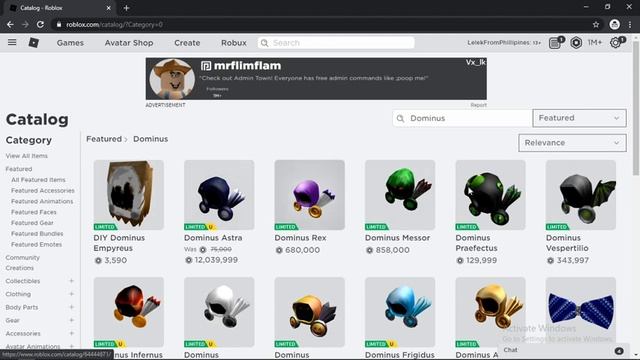Open the blue bow tie item thumbnail
The height and width of the screenshot is (360, 640).
(x=581, y=312)
